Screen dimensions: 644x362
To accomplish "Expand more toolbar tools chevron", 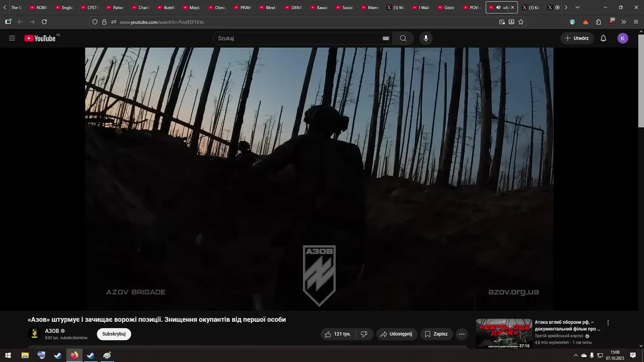I will [624, 22].
